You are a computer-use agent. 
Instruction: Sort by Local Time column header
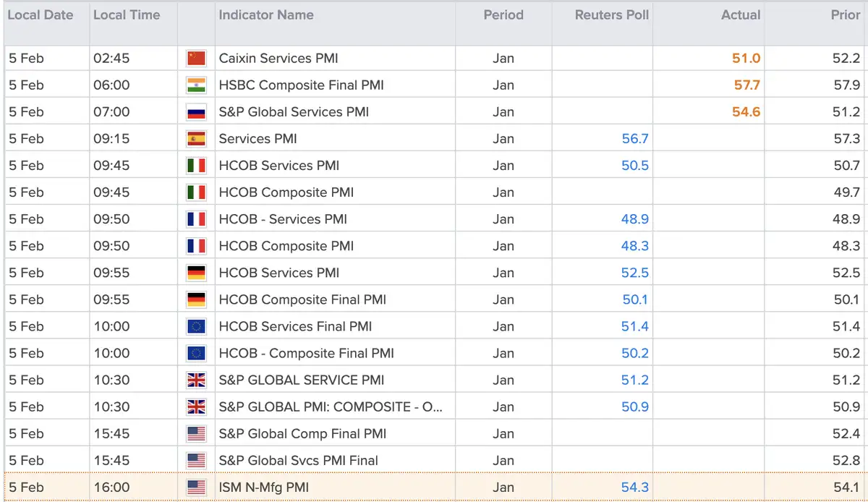[127, 14]
